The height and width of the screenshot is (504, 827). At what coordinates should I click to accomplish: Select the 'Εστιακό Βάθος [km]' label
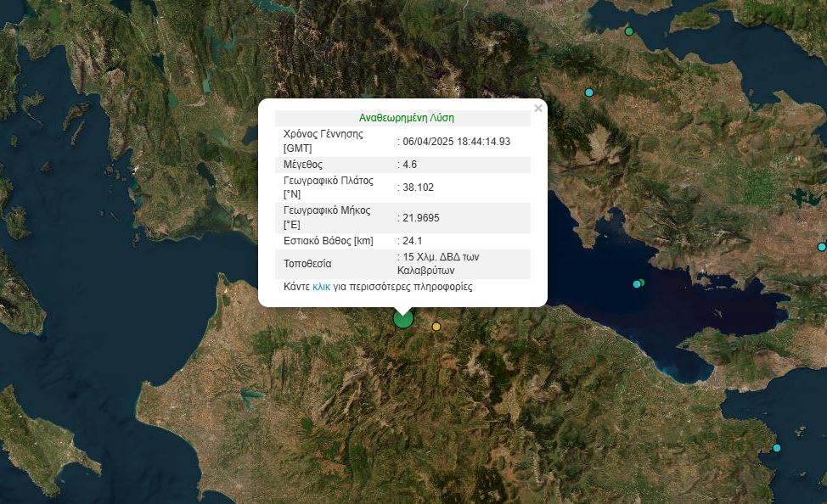click(328, 241)
